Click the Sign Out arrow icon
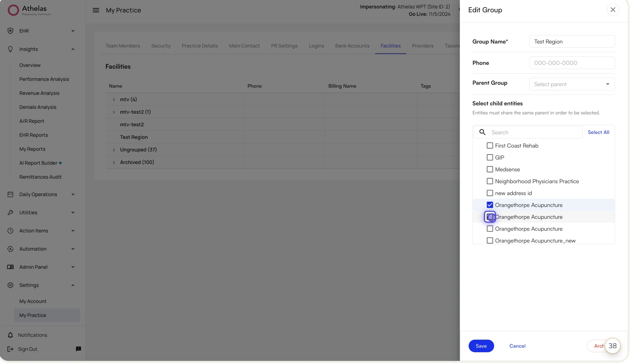 coord(10,349)
